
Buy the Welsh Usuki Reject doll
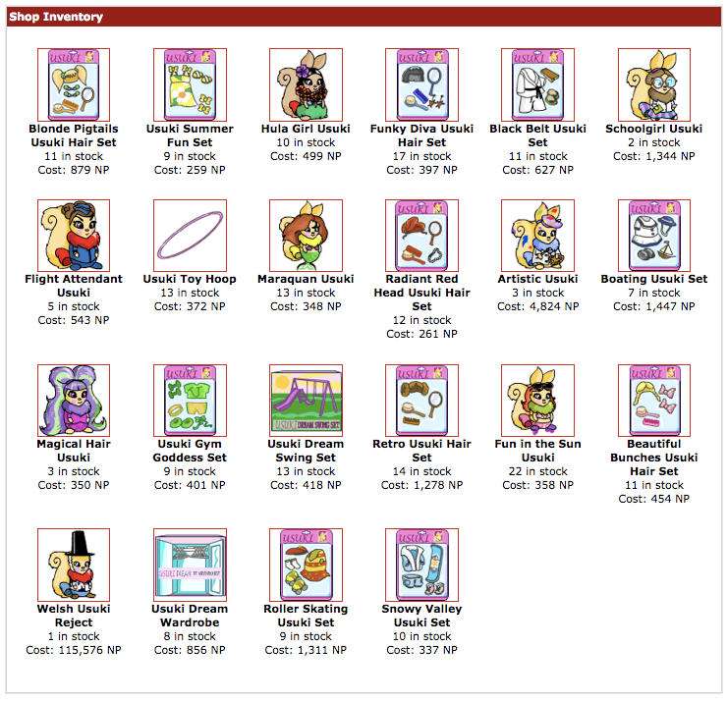(x=74, y=565)
